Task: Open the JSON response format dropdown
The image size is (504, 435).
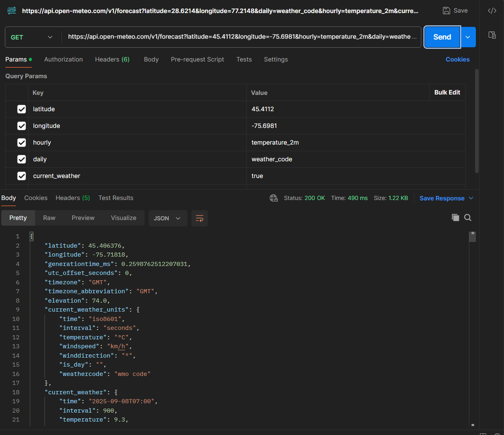Action: coord(167,218)
